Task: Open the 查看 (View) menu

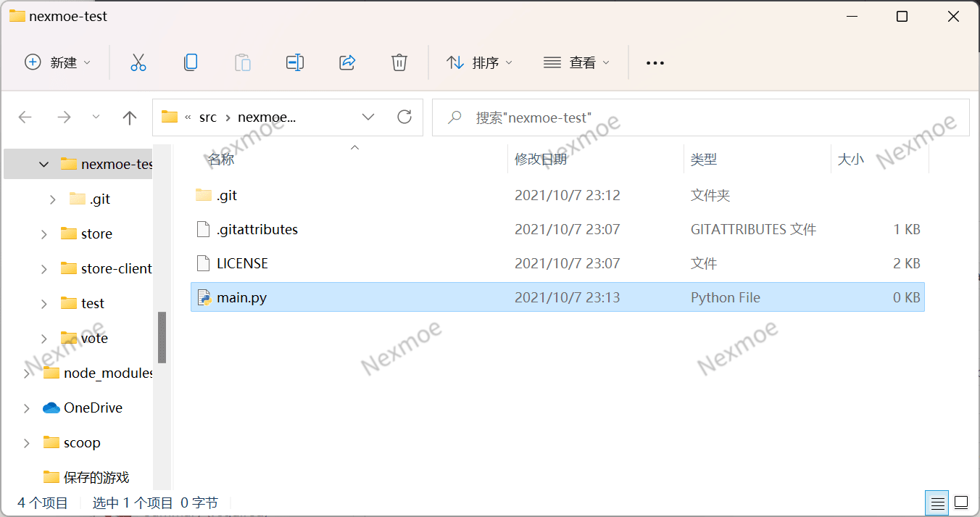Action: click(576, 63)
